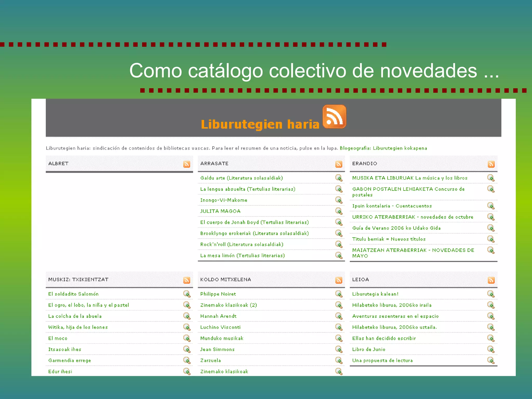
Task: Open the Inongo-Vi-Makome link
Action: point(224,200)
